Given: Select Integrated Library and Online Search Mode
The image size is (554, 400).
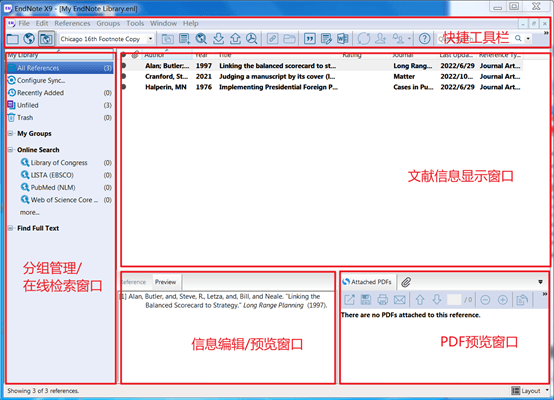Looking at the screenshot, I should tap(46, 39).
